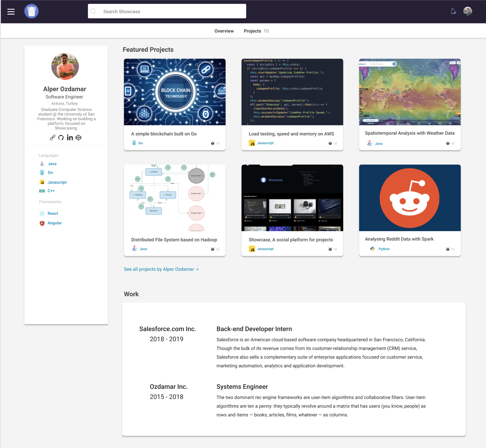Click views eye icon on Hadoop card

coord(212,249)
